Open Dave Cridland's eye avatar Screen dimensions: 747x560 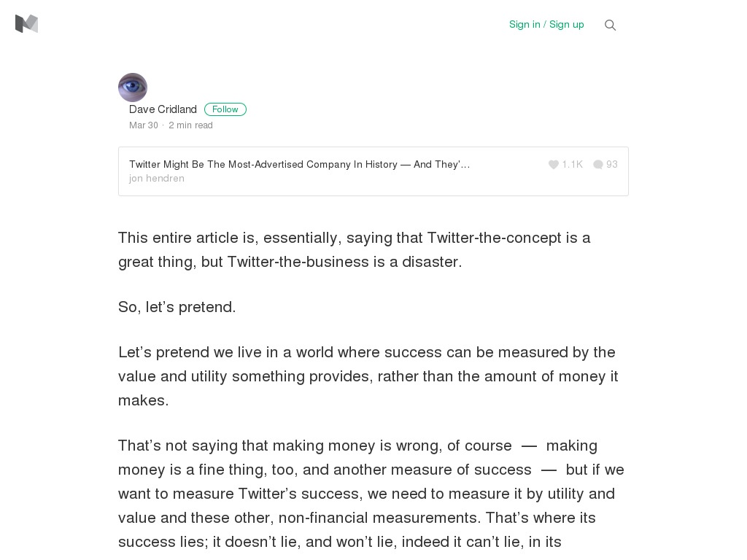(x=133, y=87)
